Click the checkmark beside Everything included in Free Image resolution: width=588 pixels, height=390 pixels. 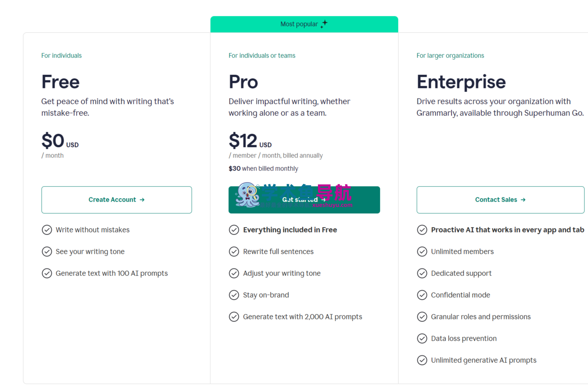234,230
